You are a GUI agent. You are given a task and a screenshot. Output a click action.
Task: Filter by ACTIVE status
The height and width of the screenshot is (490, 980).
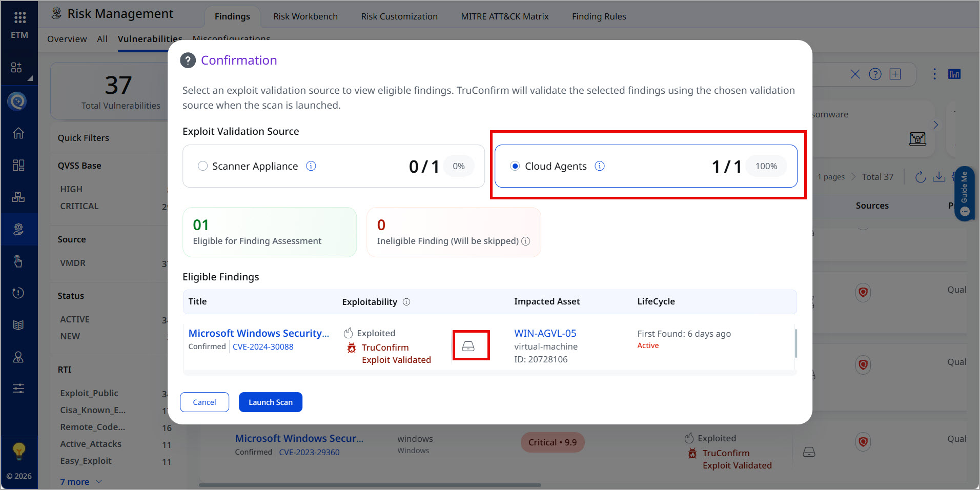pyautogui.click(x=75, y=319)
